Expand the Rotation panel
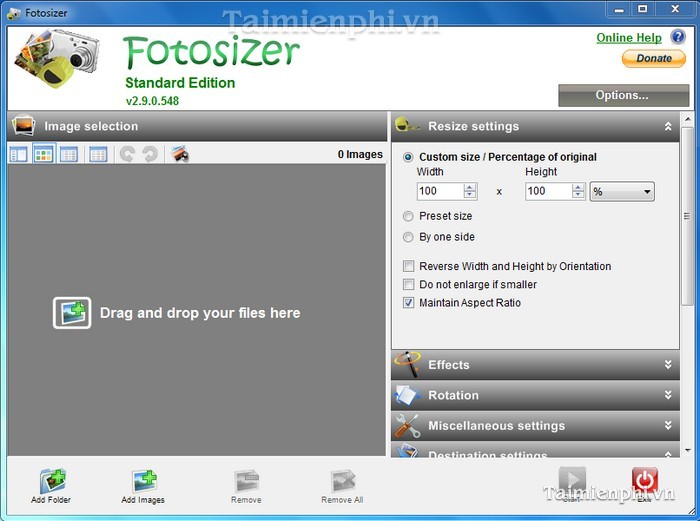The height and width of the screenshot is (521, 700). pyautogui.click(x=668, y=395)
